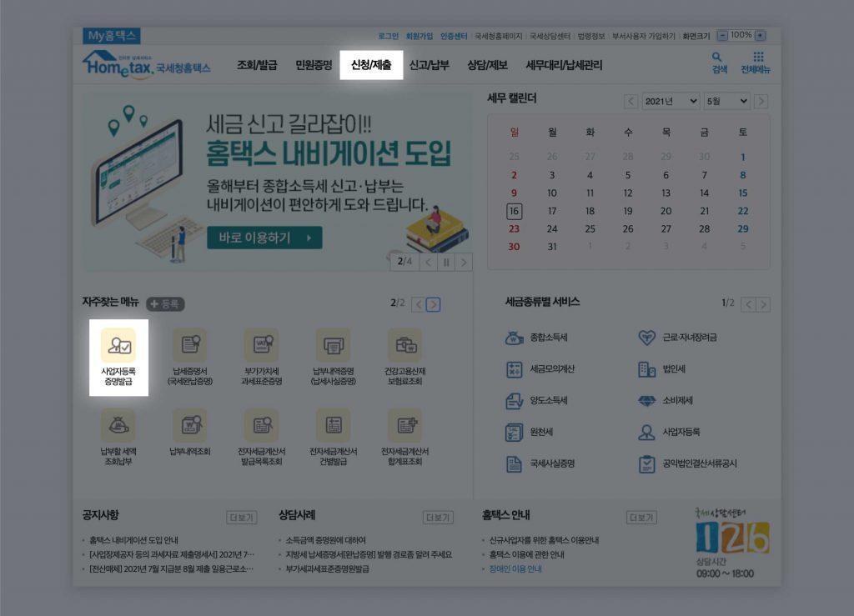Show next banner slide
This screenshot has height=616, width=854.
(x=464, y=263)
